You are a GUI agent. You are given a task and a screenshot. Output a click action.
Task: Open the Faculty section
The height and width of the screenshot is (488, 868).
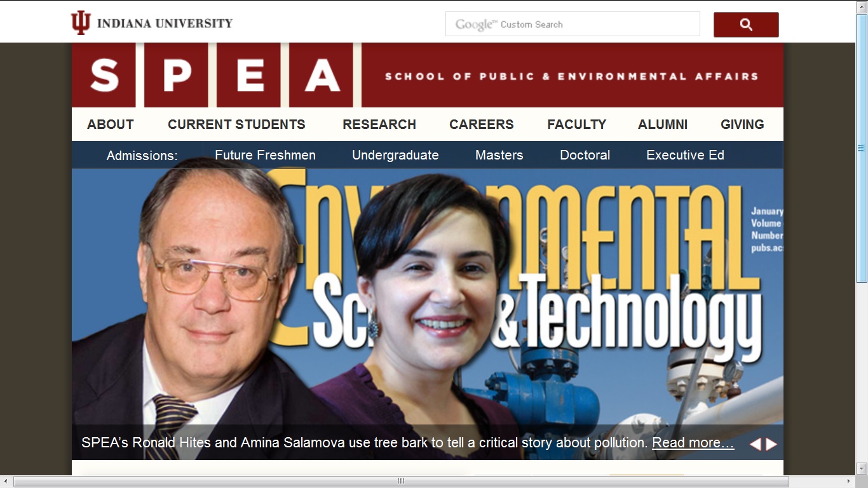(577, 125)
